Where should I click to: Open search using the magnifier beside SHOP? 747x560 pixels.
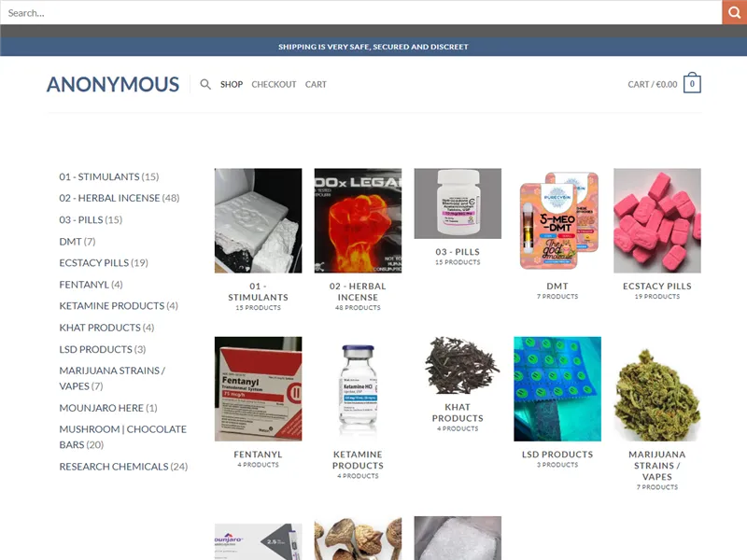(x=205, y=84)
